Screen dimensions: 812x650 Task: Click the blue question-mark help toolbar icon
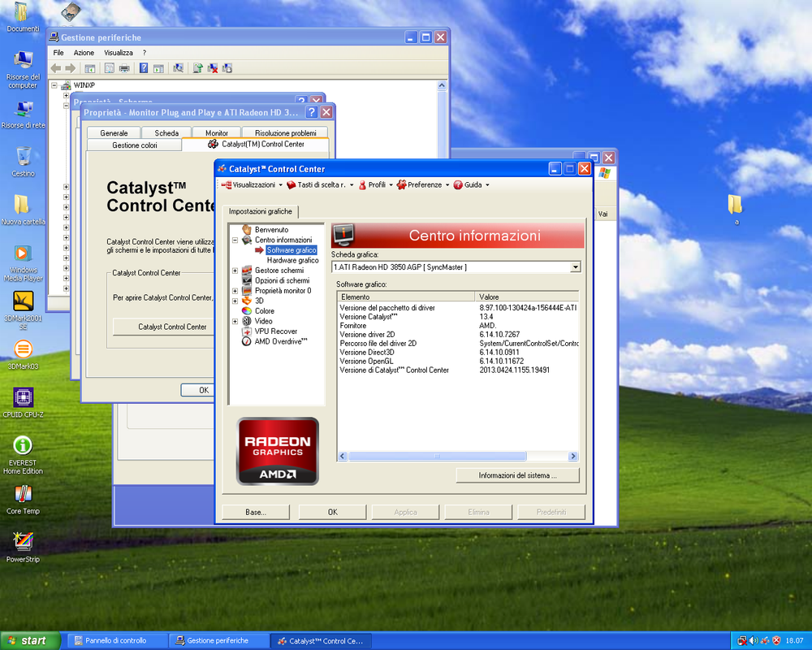(x=144, y=68)
